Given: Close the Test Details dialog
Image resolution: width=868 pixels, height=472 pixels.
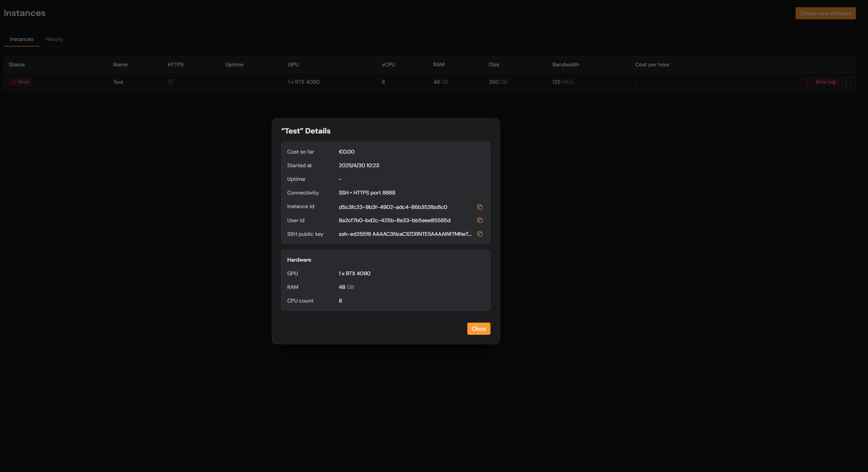Looking at the screenshot, I should click(x=478, y=329).
